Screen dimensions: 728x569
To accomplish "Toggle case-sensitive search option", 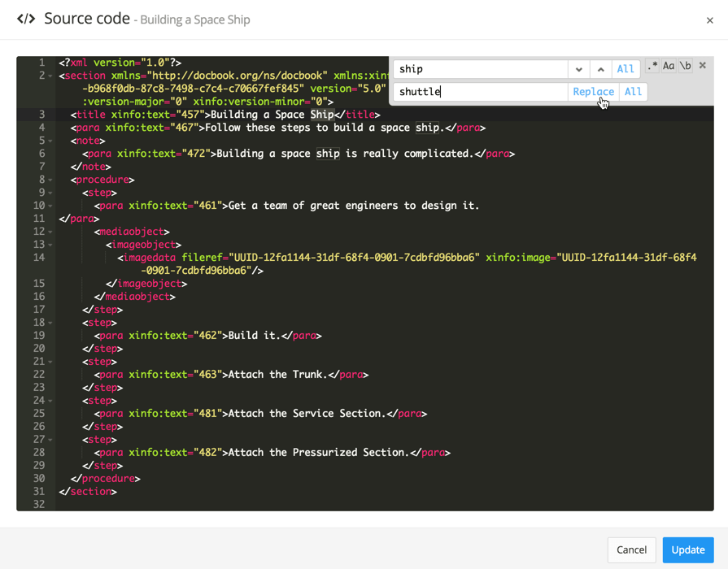I will 669,66.
